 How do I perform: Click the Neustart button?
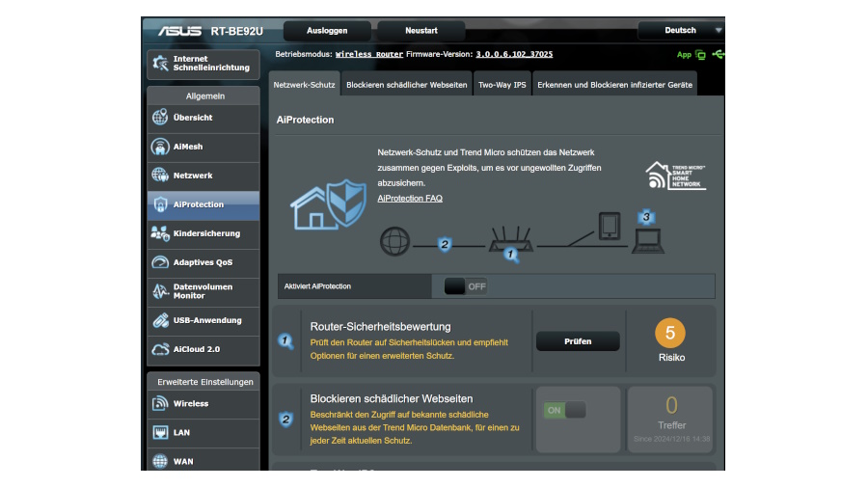pyautogui.click(x=421, y=31)
